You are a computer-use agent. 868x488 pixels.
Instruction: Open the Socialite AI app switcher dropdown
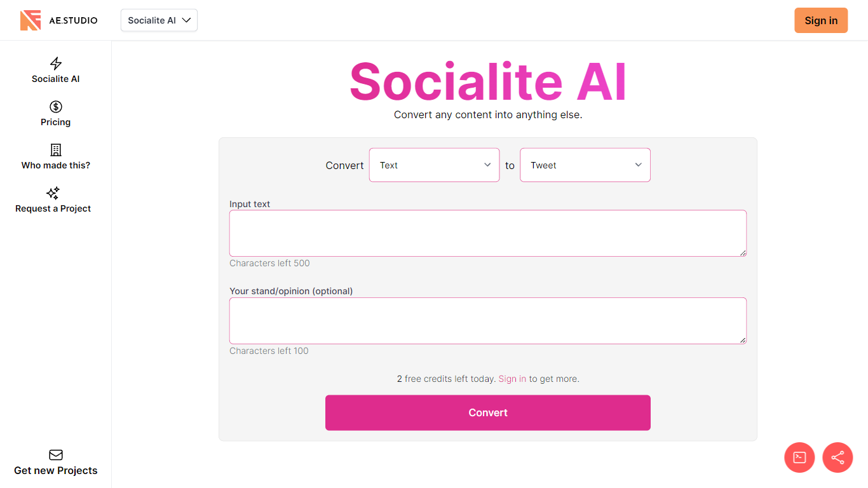point(159,20)
